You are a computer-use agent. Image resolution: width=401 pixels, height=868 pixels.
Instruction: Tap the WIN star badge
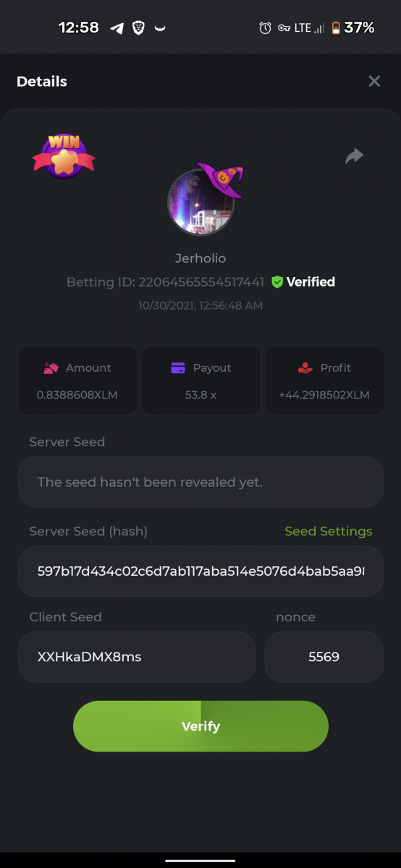(x=64, y=155)
